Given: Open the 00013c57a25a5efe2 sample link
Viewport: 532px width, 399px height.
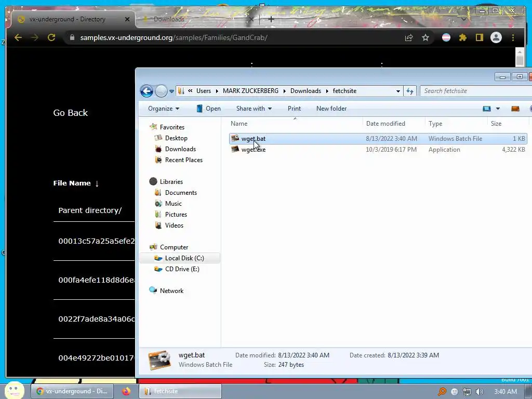Looking at the screenshot, I should pyautogui.click(x=96, y=241).
